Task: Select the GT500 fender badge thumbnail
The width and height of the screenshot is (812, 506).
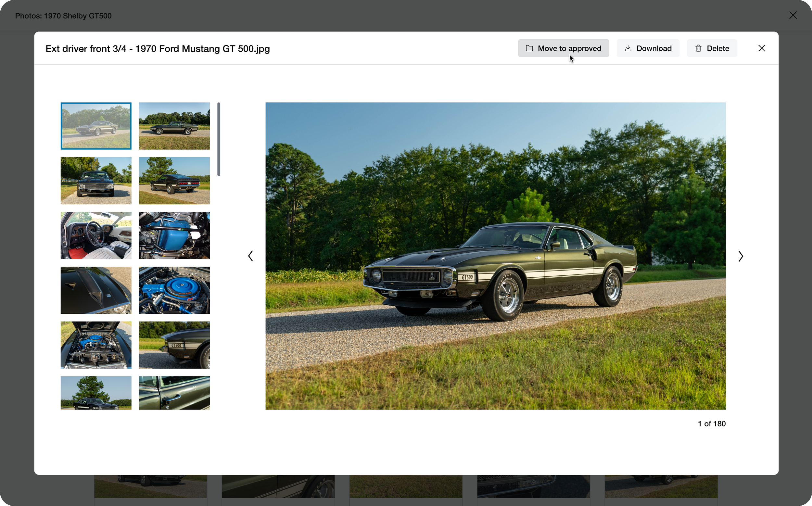Action: coord(174,345)
